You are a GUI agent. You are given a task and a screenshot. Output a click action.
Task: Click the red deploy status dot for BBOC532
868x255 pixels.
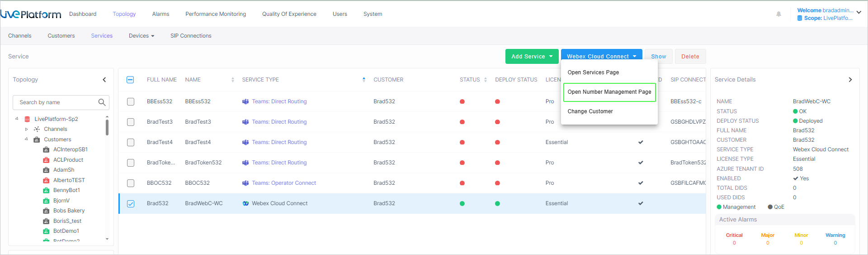(497, 183)
